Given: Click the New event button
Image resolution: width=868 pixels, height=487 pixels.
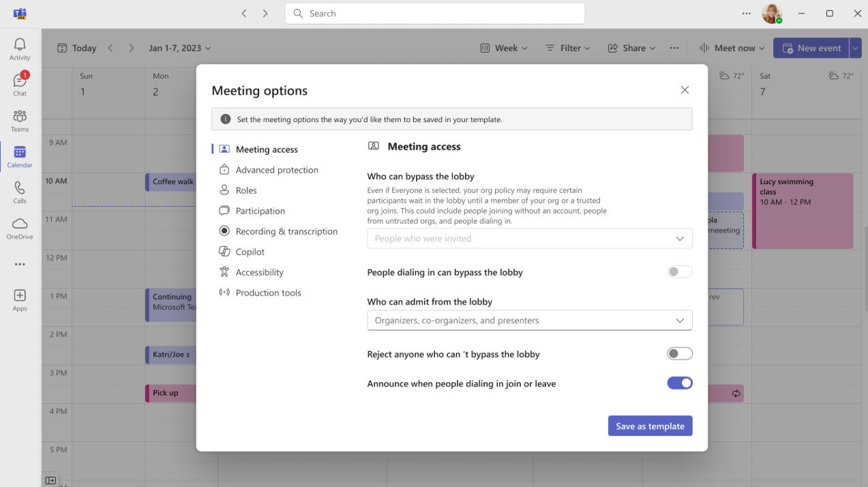Looking at the screenshot, I should coord(811,48).
